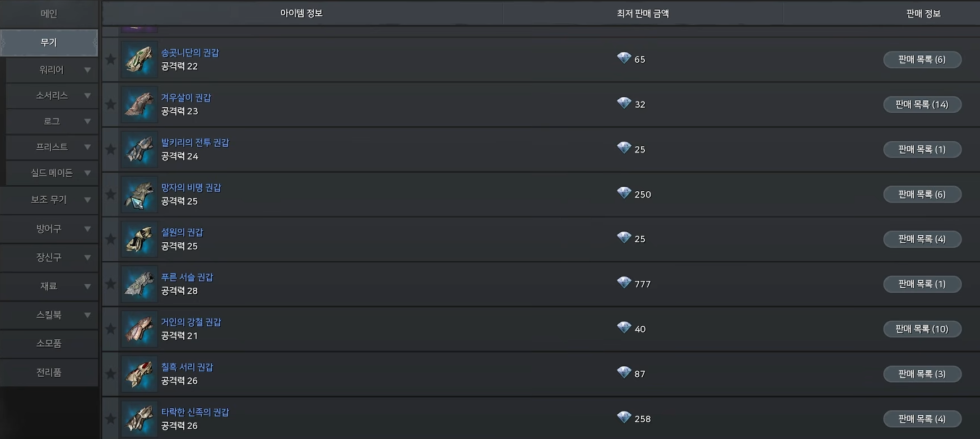Open 판매 목록 (10) for 거인의 강철 권갑
The image size is (980, 439).
coord(922,329)
